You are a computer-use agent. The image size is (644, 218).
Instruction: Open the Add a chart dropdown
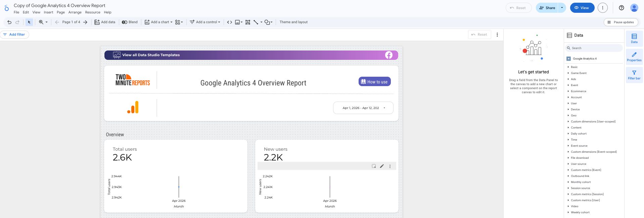click(x=158, y=22)
